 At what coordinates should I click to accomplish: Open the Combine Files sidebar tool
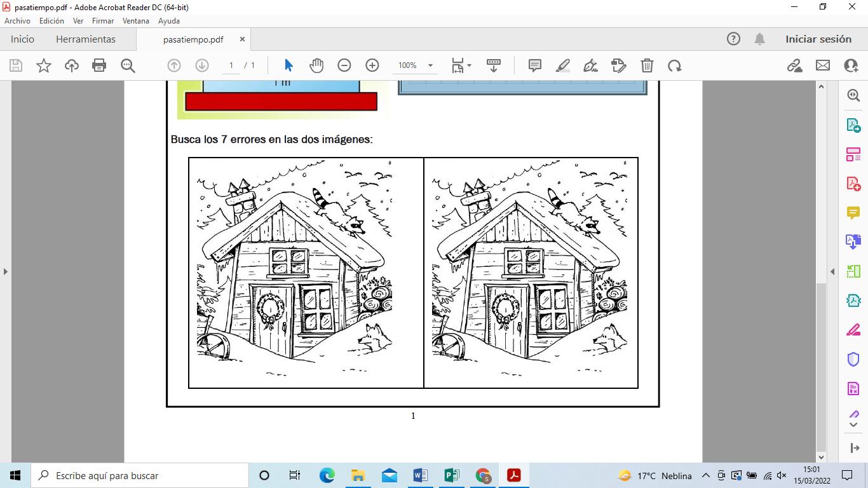[853, 242]
